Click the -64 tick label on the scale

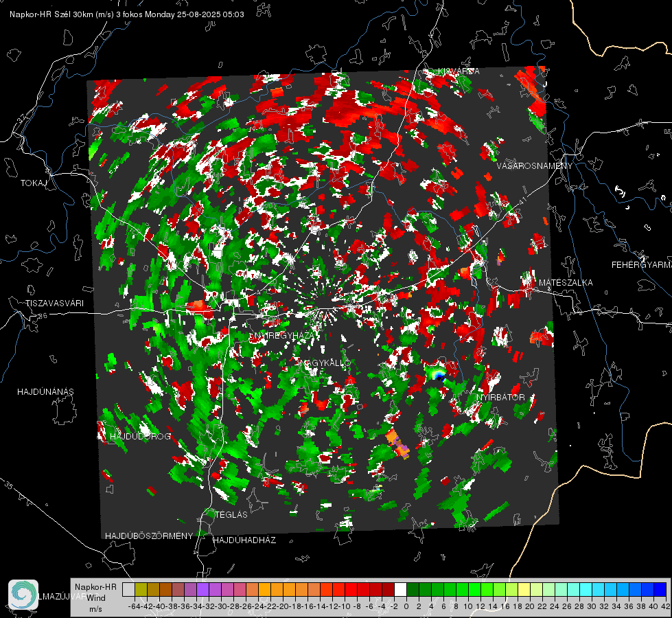click(x=134, y=606)
